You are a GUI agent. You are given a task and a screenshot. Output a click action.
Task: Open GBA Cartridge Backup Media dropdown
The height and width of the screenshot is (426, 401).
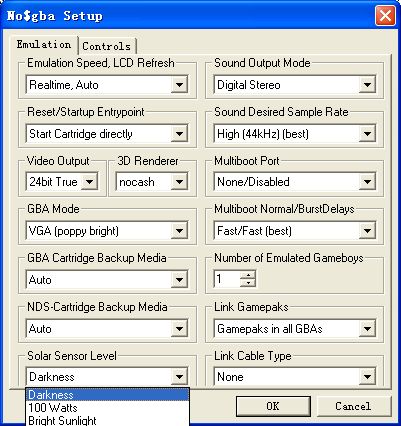179,279
